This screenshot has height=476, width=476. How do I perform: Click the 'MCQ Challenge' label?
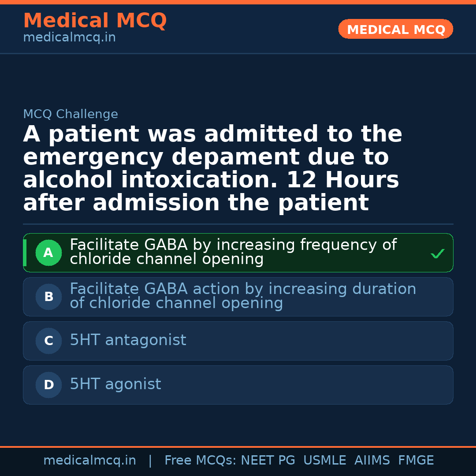tap(71, 115)
